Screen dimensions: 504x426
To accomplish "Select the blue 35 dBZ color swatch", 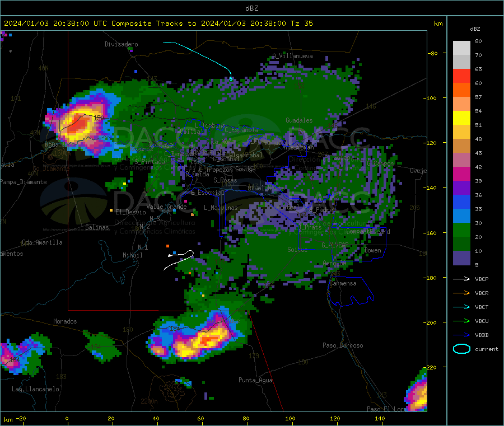I will [x=461, y=202].
